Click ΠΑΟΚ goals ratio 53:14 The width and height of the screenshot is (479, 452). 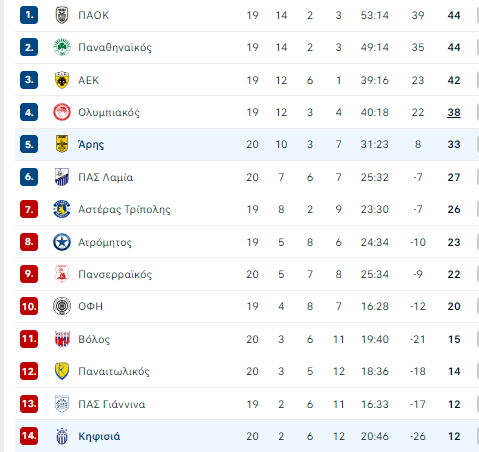375,15
